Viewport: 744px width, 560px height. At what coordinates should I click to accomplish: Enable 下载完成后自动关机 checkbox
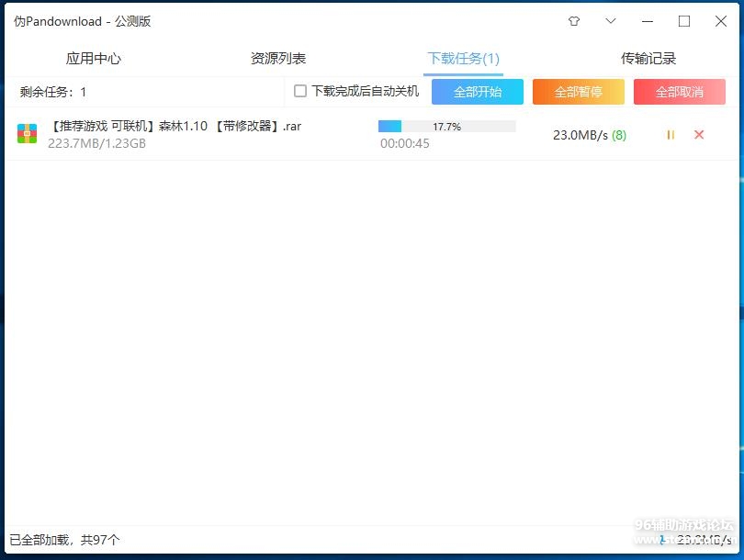pos(300,91)
